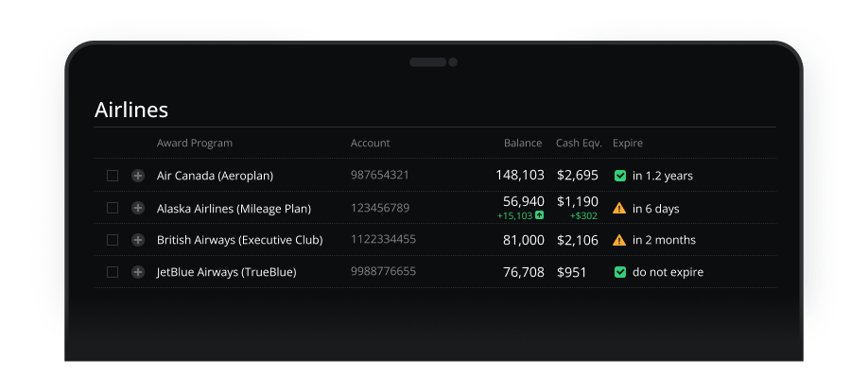Image resolution: width=868 pixels, height=375 pixels.
Task: Click the $2,106 cash equivalent
Action: 578,240
